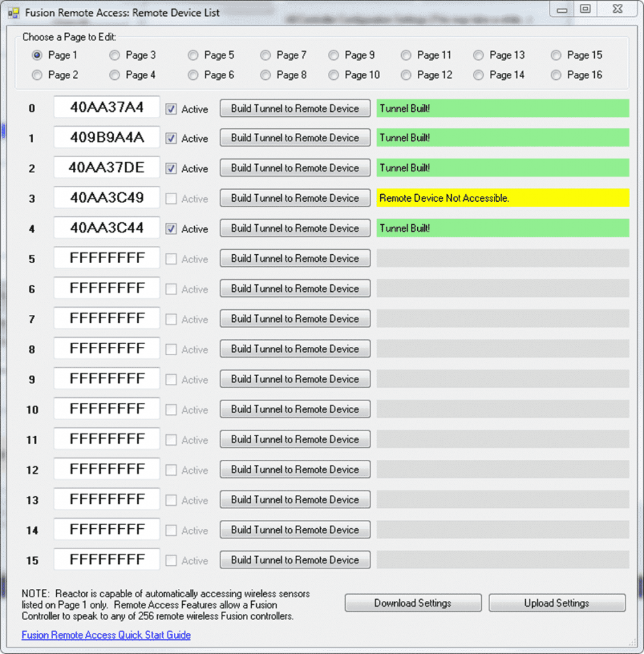This screenshot has width=644, height=654.
Task: Build tunnel for row 15
Action: (295, 559)
